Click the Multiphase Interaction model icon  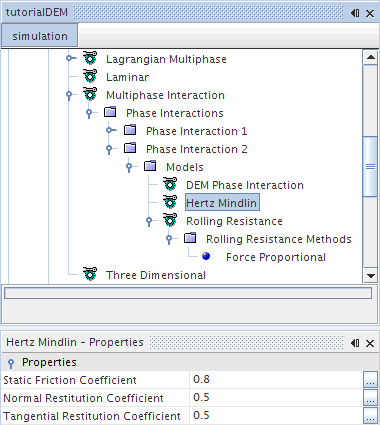tap(90, 94)
